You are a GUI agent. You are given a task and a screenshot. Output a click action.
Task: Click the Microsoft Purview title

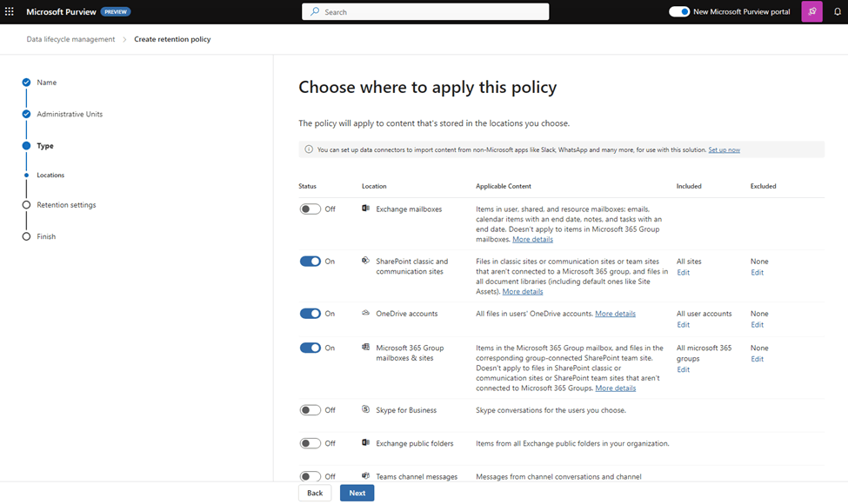coord(61,11)
